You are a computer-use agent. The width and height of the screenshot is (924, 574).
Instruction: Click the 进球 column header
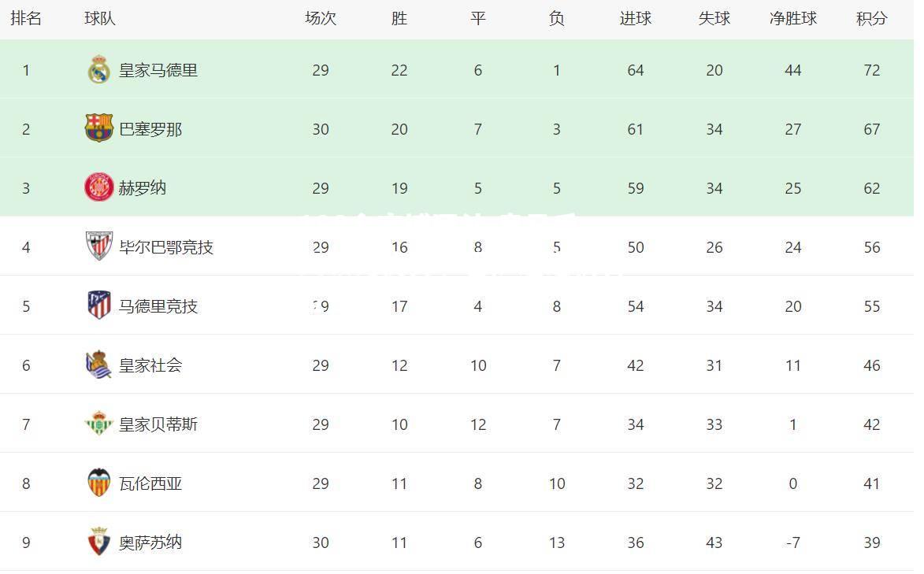[x=635, y=18]
